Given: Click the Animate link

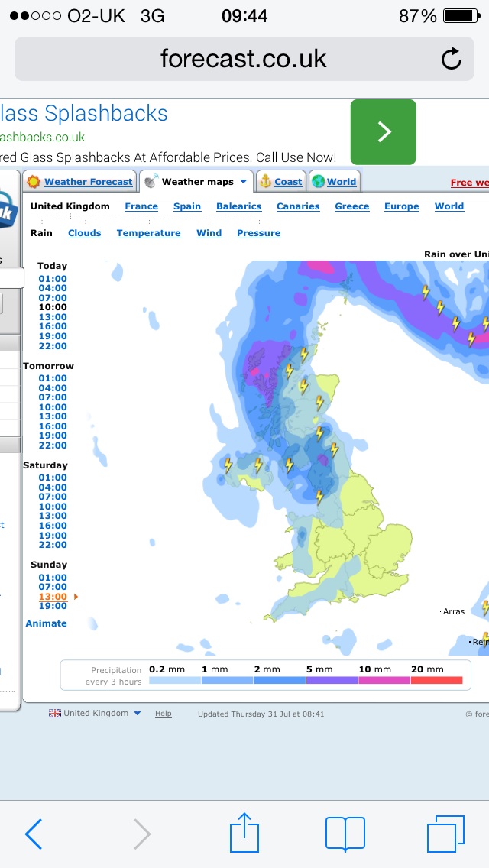Looking at the screenshot, I should coord(46,623).
